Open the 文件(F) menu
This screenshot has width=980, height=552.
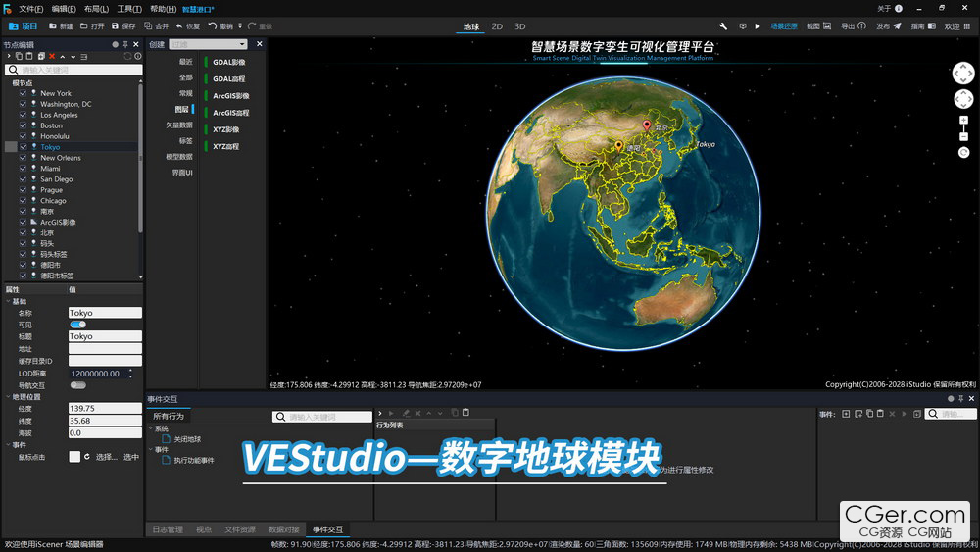click(x=30, y=9)
